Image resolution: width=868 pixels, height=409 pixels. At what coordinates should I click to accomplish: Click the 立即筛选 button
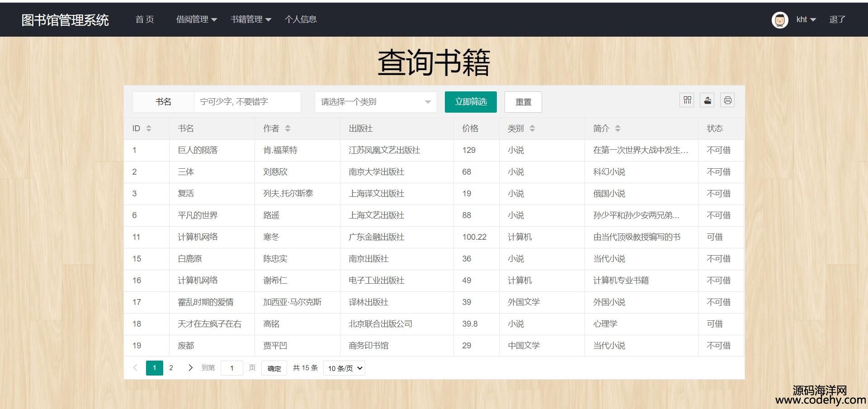471,102
